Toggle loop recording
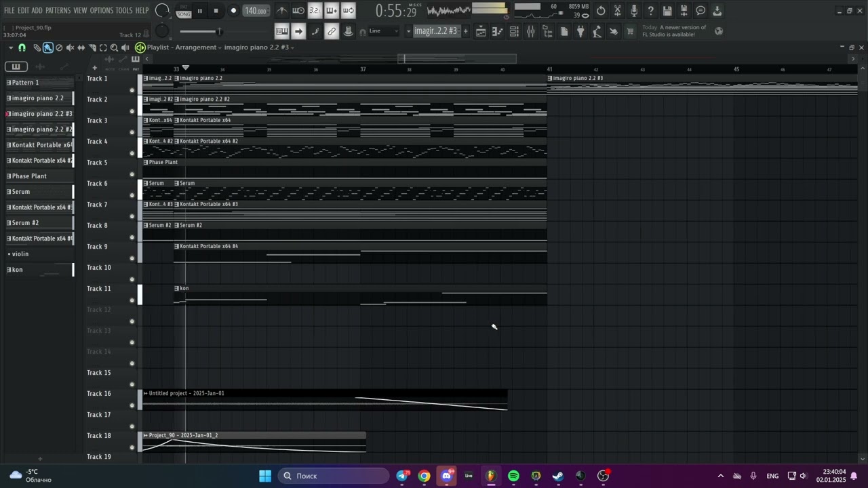 coord(348,11)
